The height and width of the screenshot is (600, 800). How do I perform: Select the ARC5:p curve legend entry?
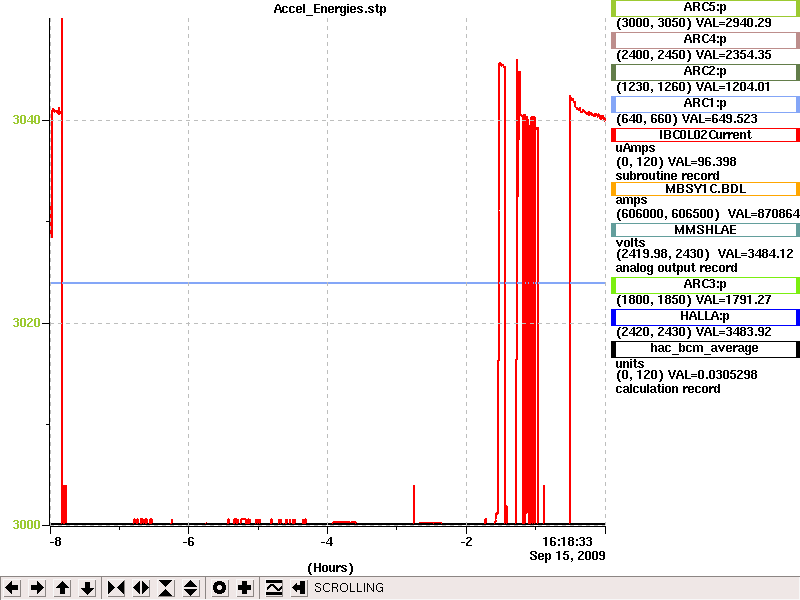coord(705,8)
